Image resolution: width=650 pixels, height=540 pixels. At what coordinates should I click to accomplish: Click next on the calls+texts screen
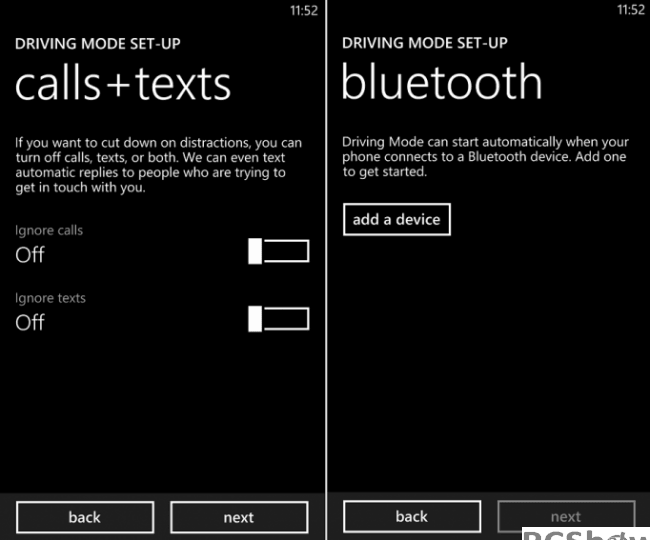[239, 517]
